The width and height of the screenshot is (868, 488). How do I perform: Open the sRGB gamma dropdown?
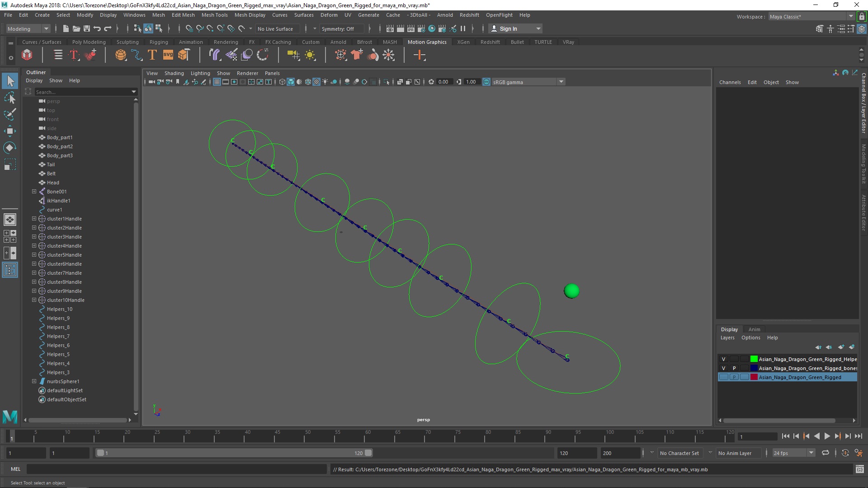pos(528,82)
